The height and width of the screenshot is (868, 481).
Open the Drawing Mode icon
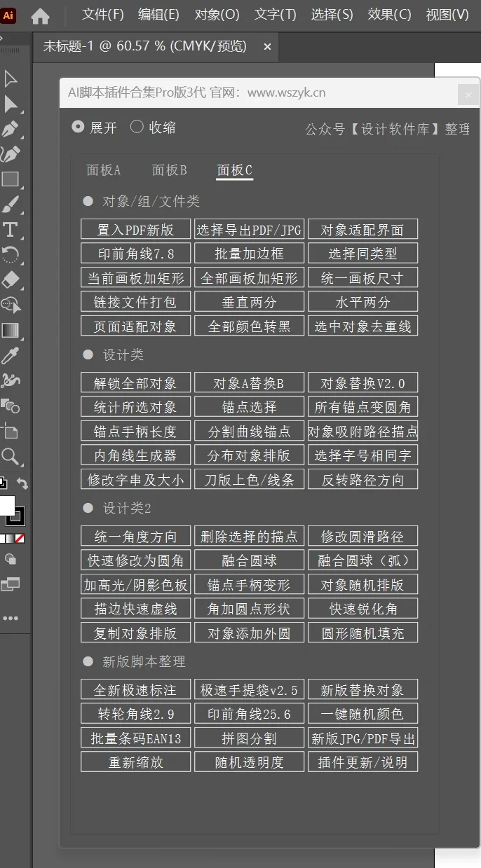pos(11,559)
